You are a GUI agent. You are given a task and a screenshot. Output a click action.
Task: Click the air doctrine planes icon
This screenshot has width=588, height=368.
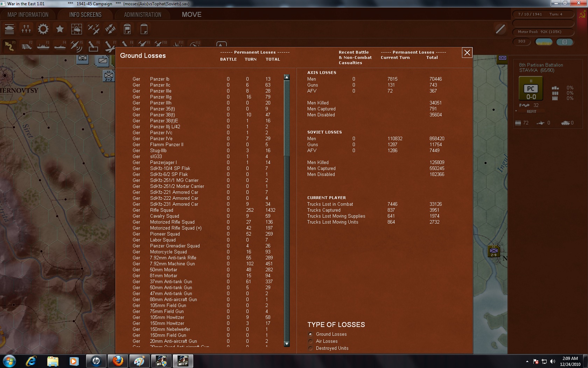tap(93, 29)
